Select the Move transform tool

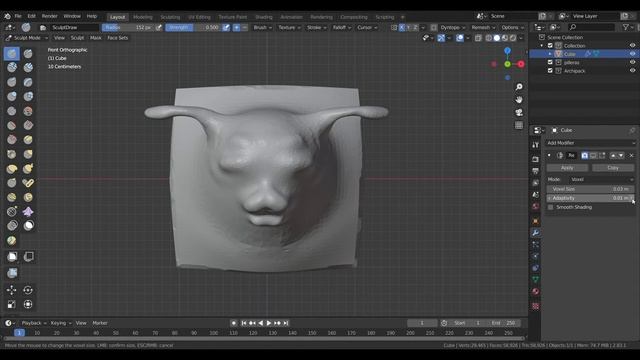click(x=11, y=290)
